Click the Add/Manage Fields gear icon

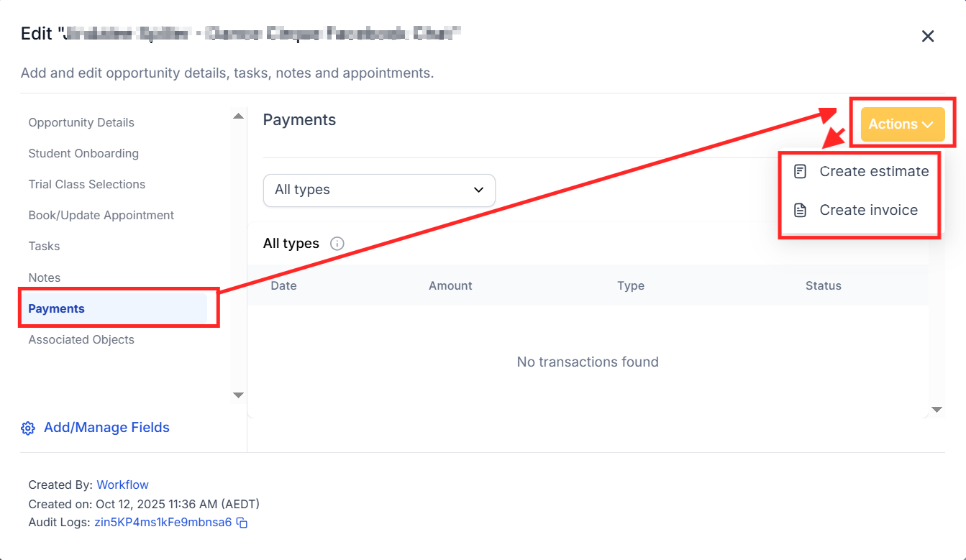[28, 428]
